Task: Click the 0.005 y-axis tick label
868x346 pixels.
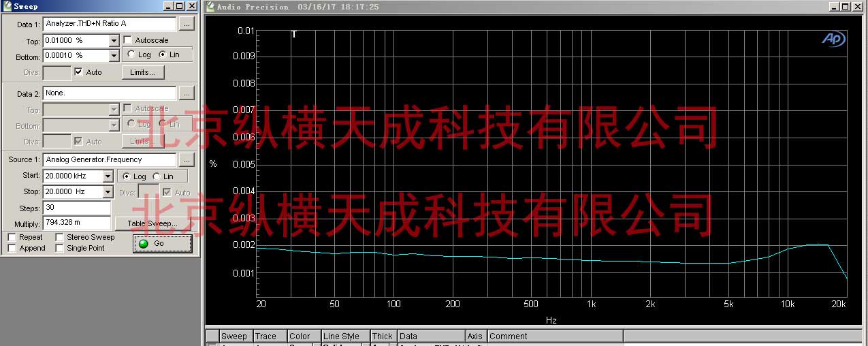Action: [x=243, y=164]
